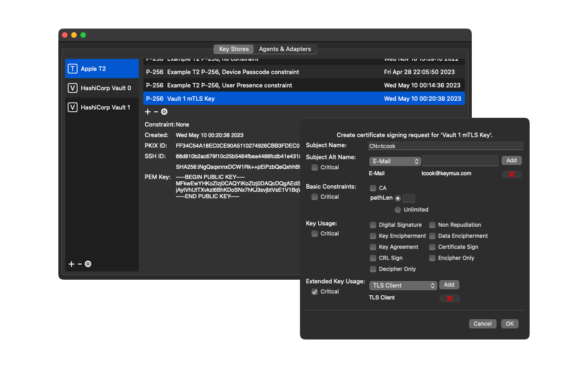This screenshot has height=368, width=588.
Task: Add a new key with the plus icon
Action: [x=147, y=112]
